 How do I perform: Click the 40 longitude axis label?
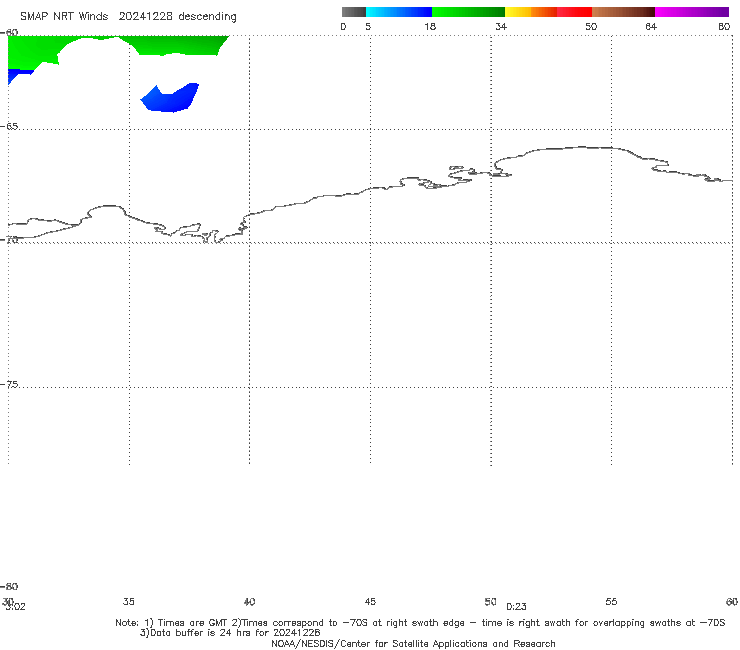click(x=249, y=602)
